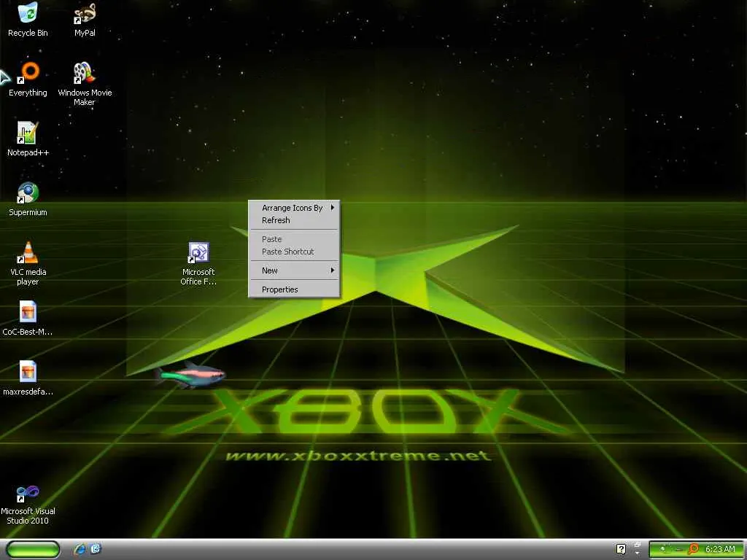Choose Refresh from the context menu
Image resolution: width=747 pixels, height=560 pixels.
pyautogui.click(x=294, y=220)
